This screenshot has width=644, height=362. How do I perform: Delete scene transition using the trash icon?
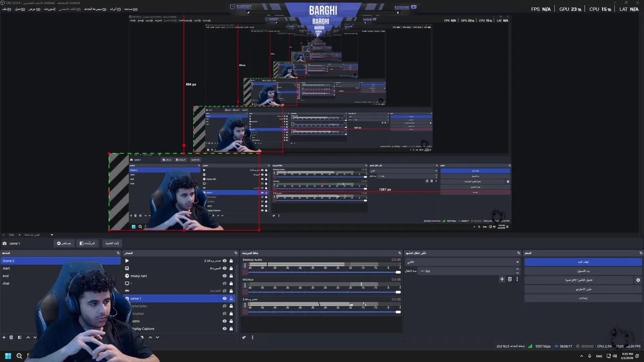[x=510, y=279]
